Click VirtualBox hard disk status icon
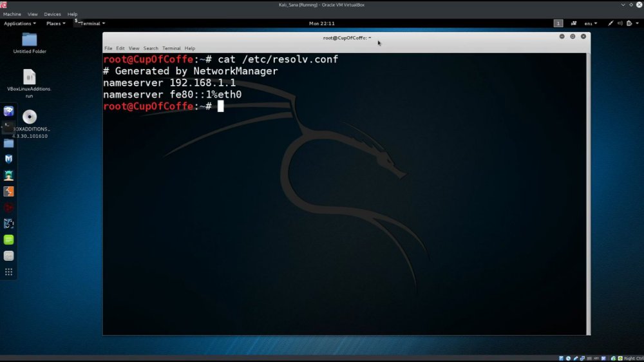Viewport: 644px width, 362px height. 561,359
